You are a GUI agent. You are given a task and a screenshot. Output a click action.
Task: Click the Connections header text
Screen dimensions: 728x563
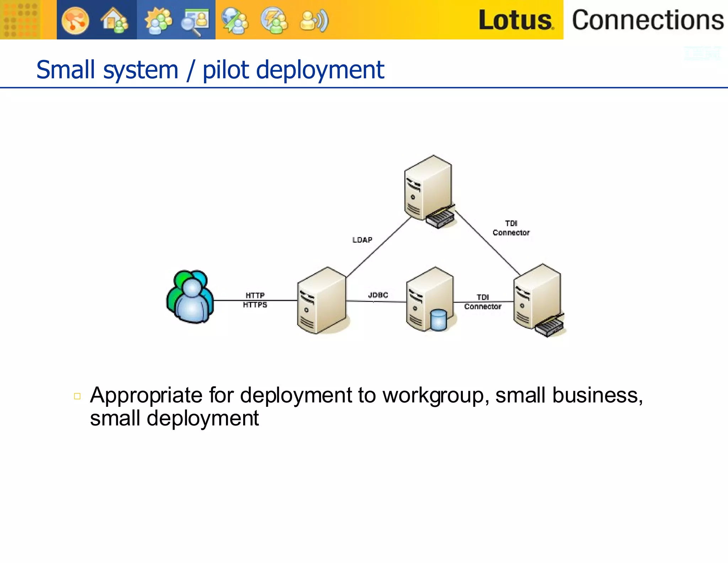[x=648, y=20]
